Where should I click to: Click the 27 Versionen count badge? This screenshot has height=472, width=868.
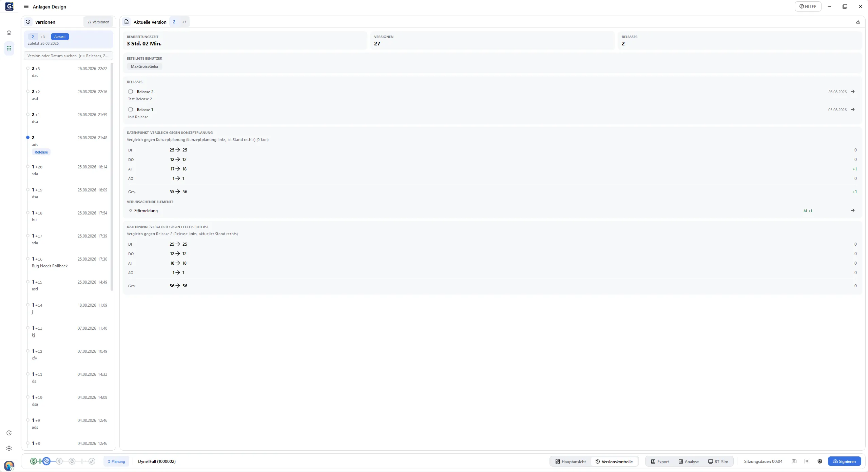click(98, 22)
